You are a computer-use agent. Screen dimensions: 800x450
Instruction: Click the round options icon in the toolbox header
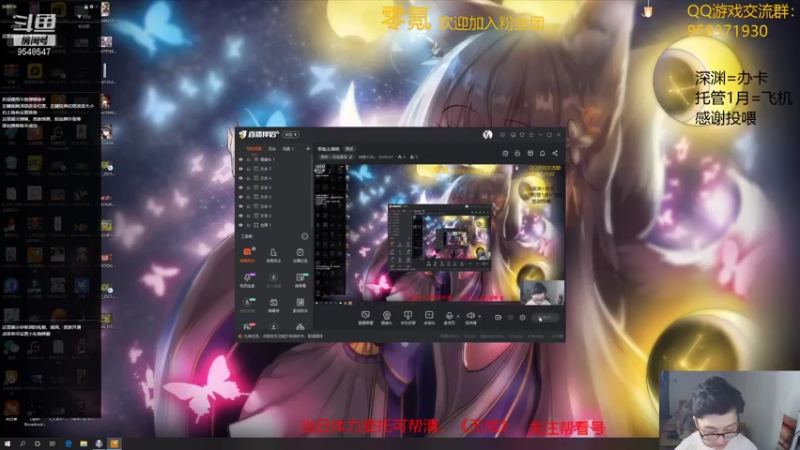pyautogui.click(x=305, y=236)
